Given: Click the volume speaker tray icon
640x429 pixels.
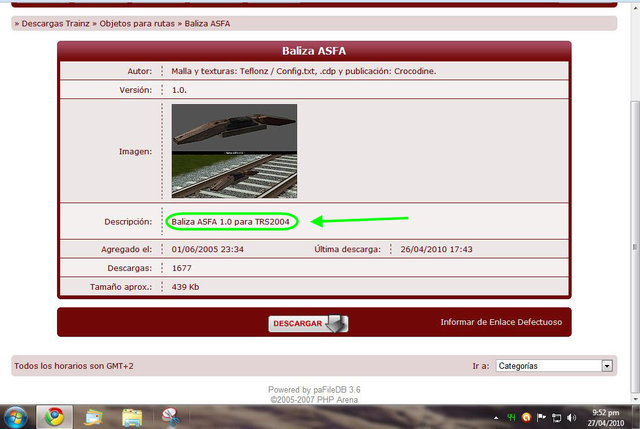Looking at the screenshot, I should coord(571,416).
